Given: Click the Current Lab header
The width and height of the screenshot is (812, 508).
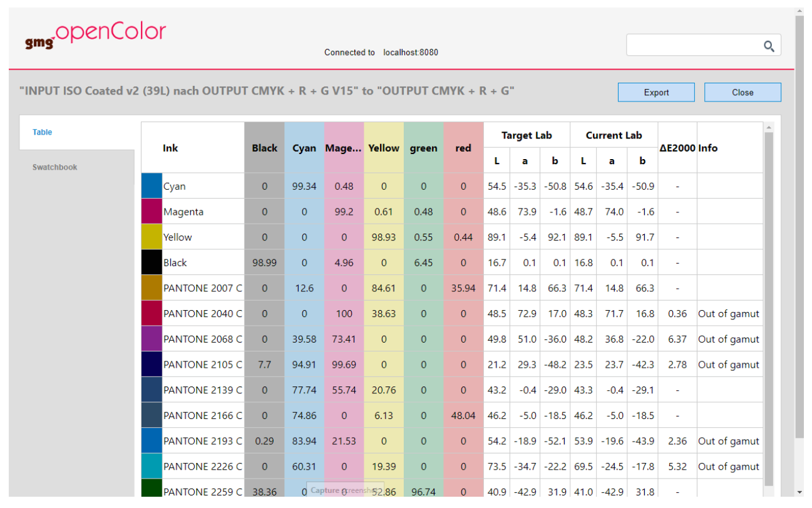Looking at the screenshot, I should (x=614, y=135).
